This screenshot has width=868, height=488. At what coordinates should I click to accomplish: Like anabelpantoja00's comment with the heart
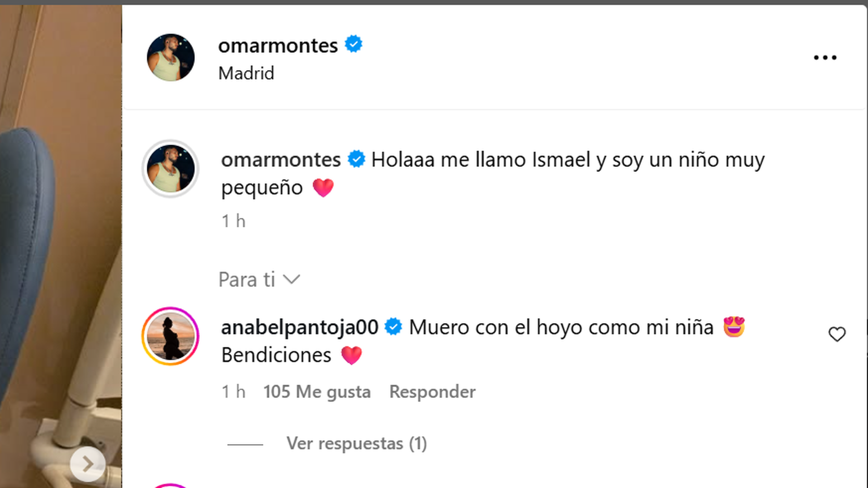pos(837,334)
